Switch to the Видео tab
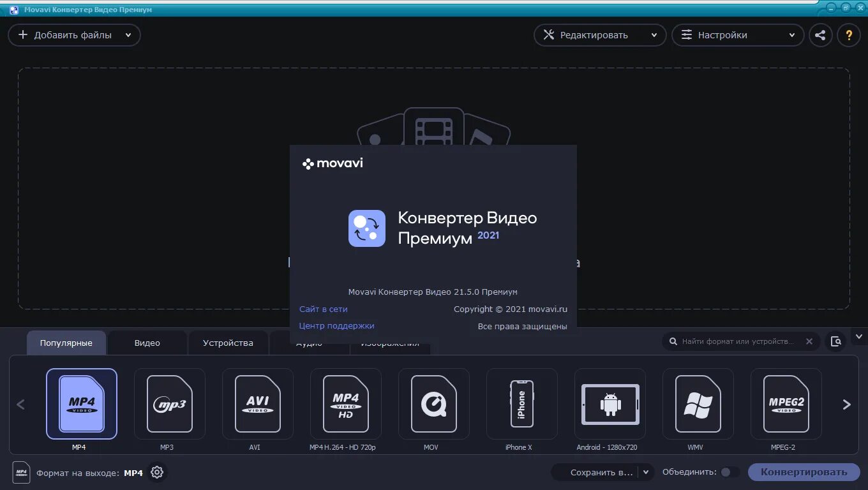Screen dimensions: 868x490 147,343
